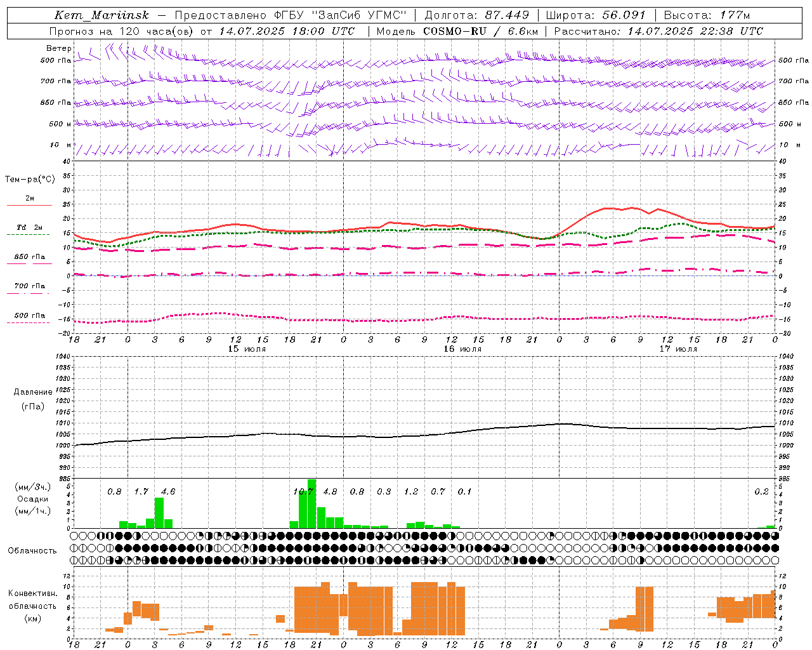The image size is (812, 650).
Task: Click the Kem_Mariinsk station title
Action: (x=101, y=15)
